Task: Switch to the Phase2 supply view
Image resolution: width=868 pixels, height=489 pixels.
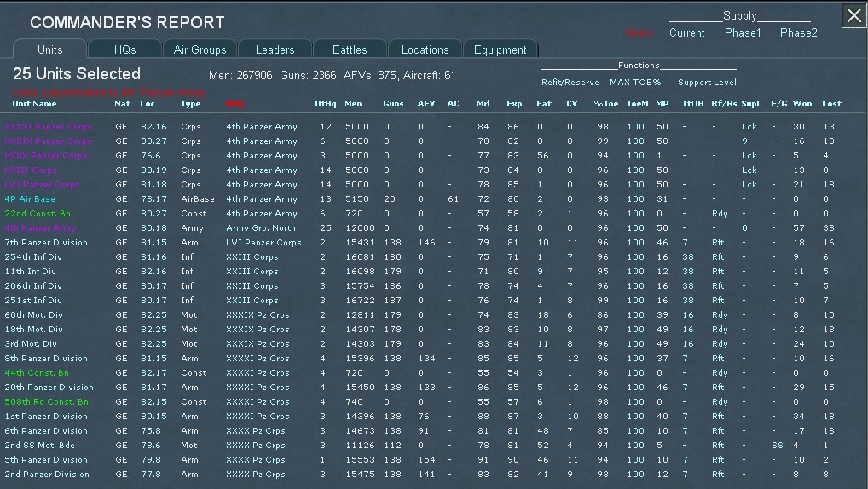Action: pyautogui.click(x=798, y=33)
